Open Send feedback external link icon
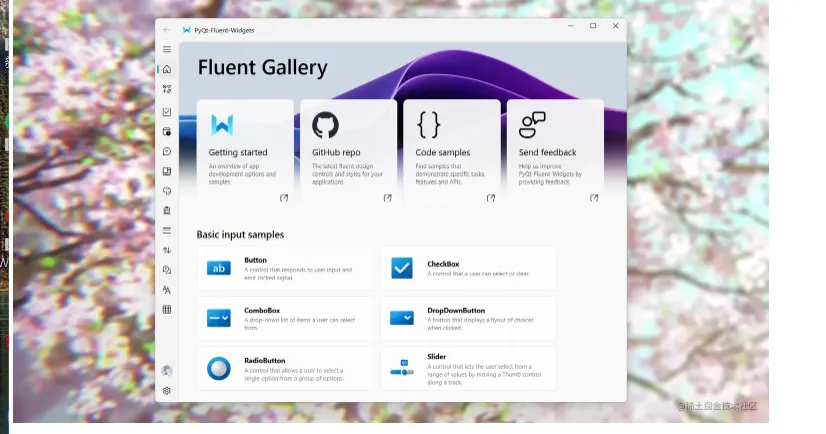 [x=594, y=198]
